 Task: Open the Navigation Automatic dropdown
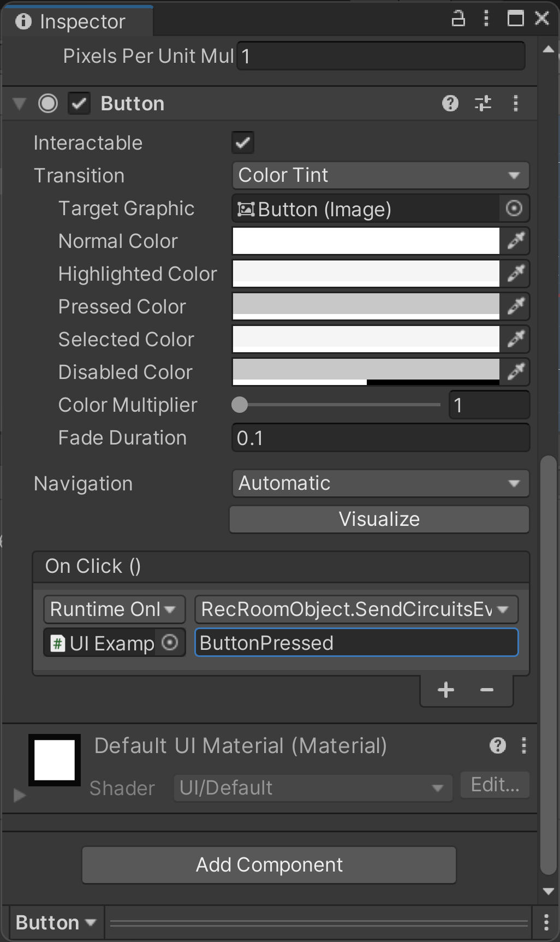point(380,483)
